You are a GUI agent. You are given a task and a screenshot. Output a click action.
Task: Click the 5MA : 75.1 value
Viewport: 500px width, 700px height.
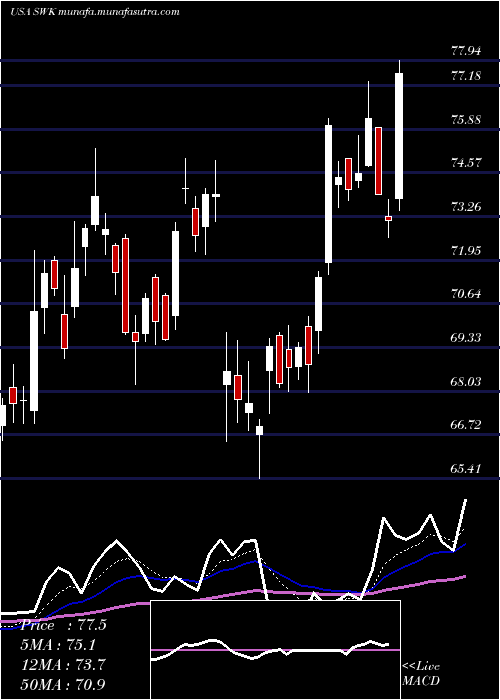57,645
